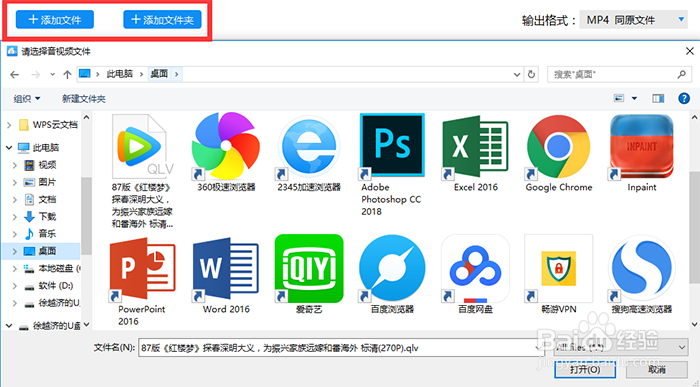Select the 360极速浏览器 shortcut icon
This screenshot has width=700, height=387.
[226, 153]
